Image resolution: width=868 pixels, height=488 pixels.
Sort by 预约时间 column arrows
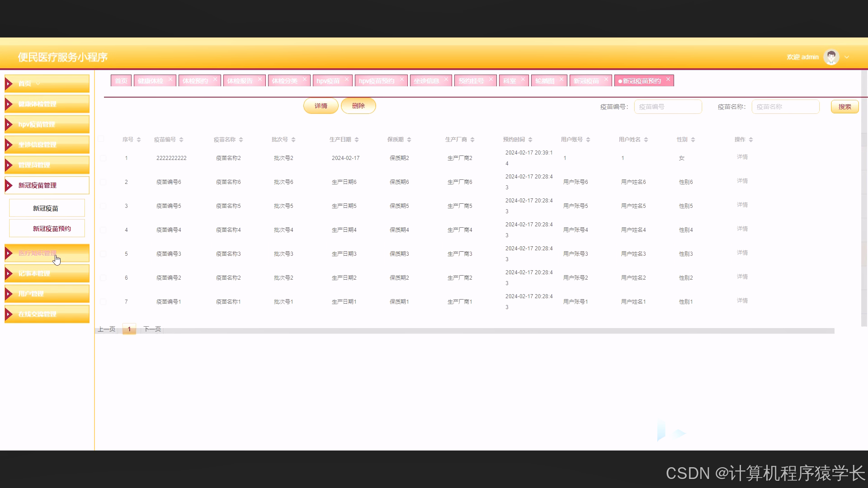click(x=530, y=140)
